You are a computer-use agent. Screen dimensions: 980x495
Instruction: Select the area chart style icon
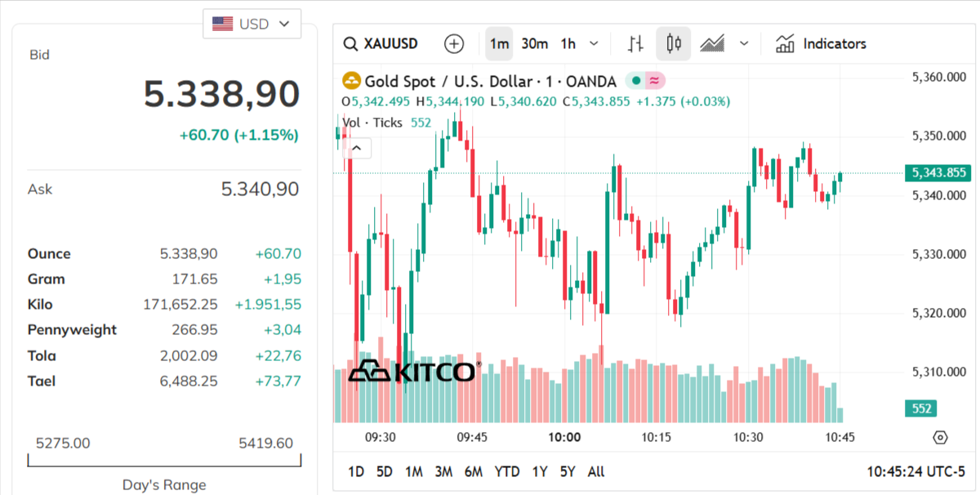(713, 43)
